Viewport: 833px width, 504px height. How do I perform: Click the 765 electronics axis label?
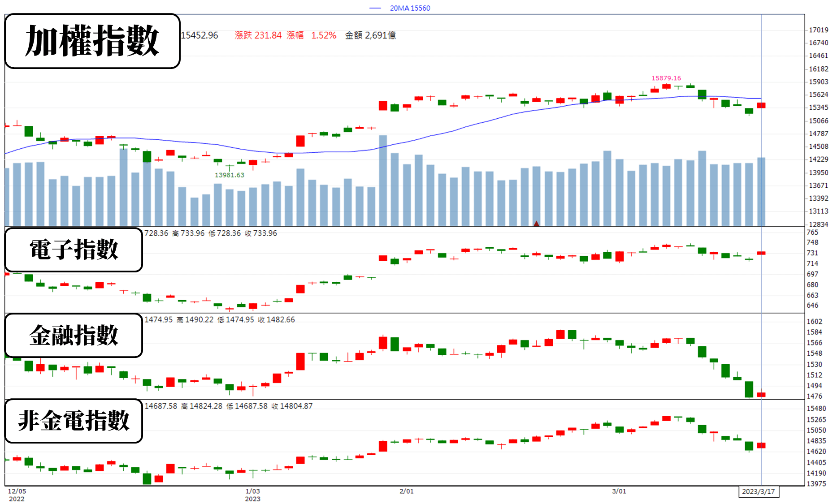coord(812,233)
